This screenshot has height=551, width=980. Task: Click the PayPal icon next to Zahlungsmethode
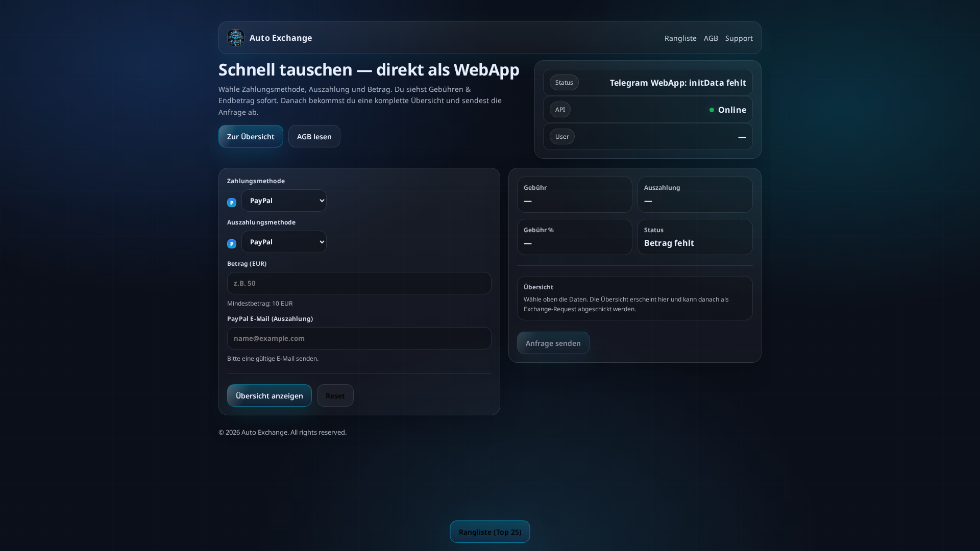pos(232,203)
